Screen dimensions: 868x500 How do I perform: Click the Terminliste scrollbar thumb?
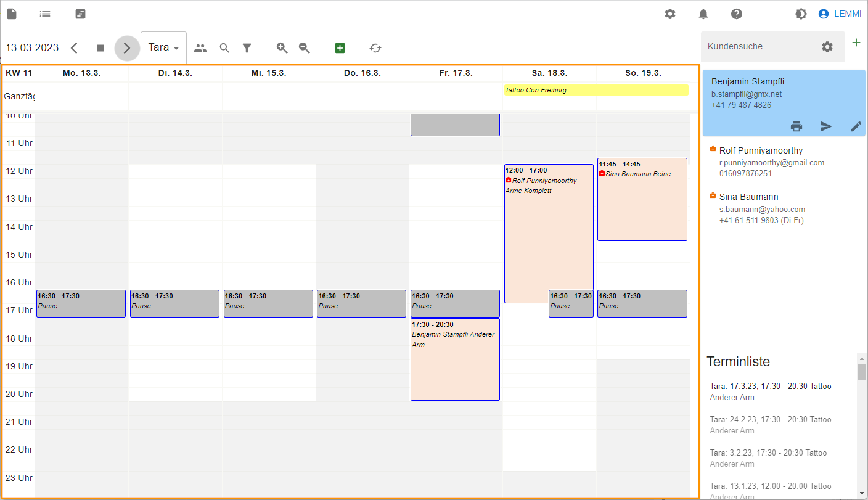click(862, 371)
